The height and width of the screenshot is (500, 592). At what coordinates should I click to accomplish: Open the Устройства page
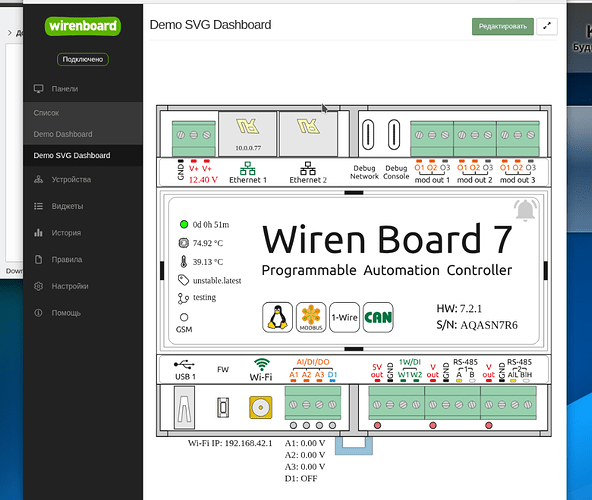pyautogui.click(x=83, y=179)
